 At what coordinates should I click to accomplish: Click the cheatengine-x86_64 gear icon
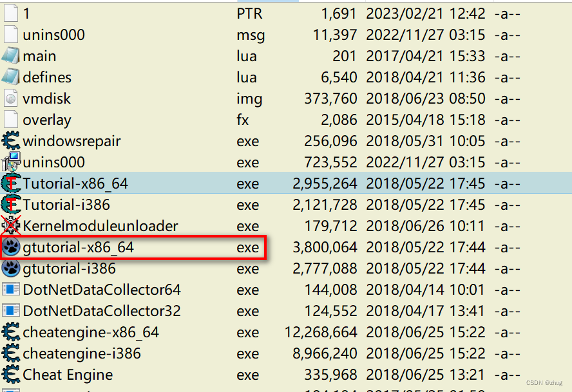pyautogui.click(x=11, y=332)
